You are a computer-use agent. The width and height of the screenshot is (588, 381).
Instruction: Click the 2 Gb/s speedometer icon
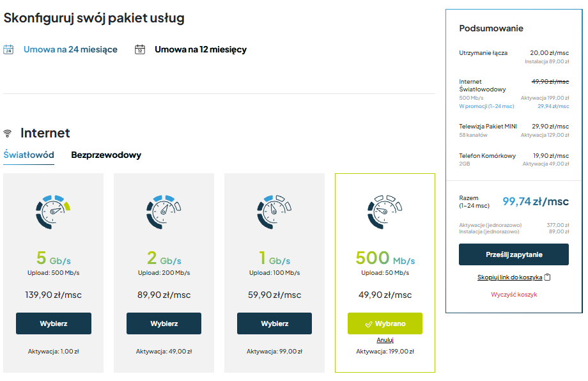click(x=164, y=210)
